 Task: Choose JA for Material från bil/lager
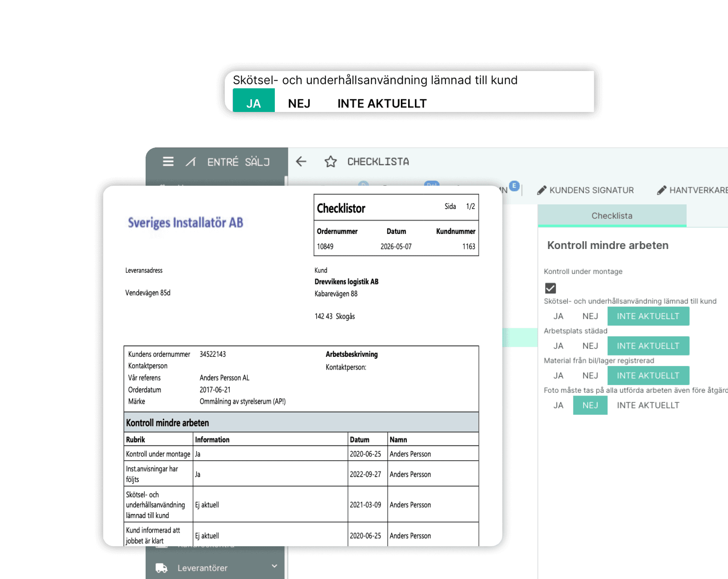(558, 376)
